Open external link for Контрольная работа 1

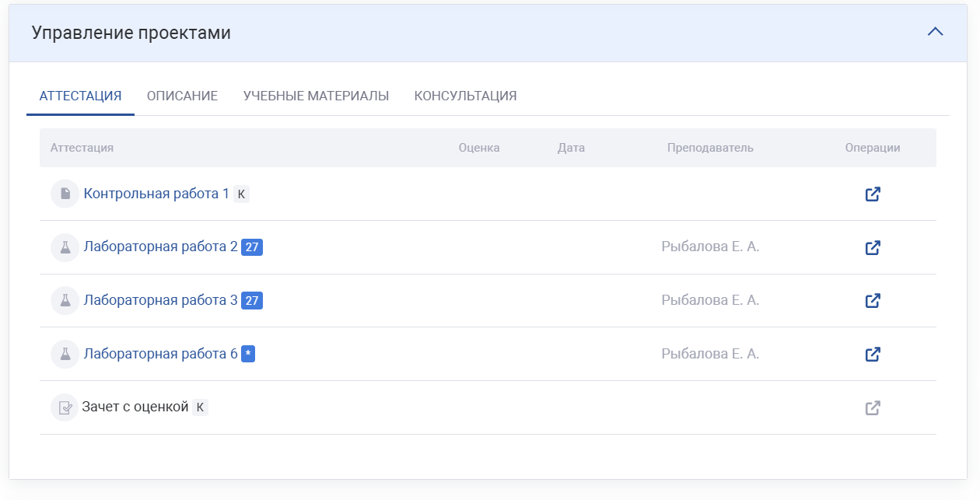point(873,194)
